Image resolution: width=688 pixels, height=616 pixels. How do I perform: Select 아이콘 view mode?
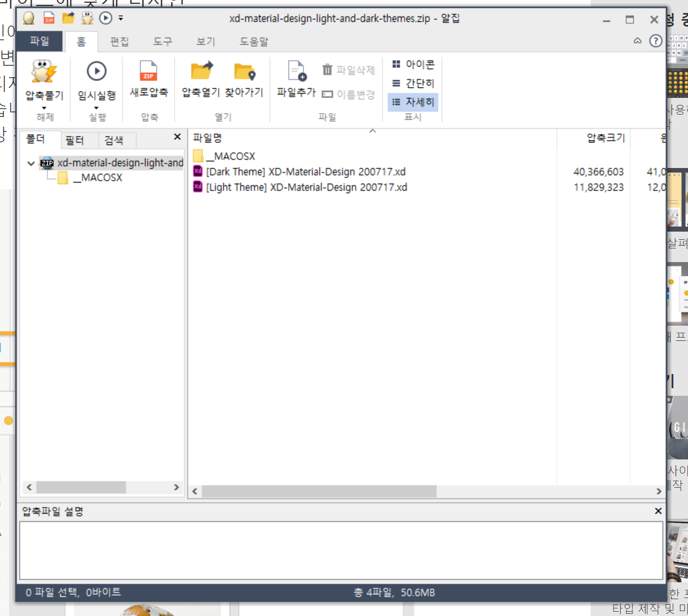[414, 64]
